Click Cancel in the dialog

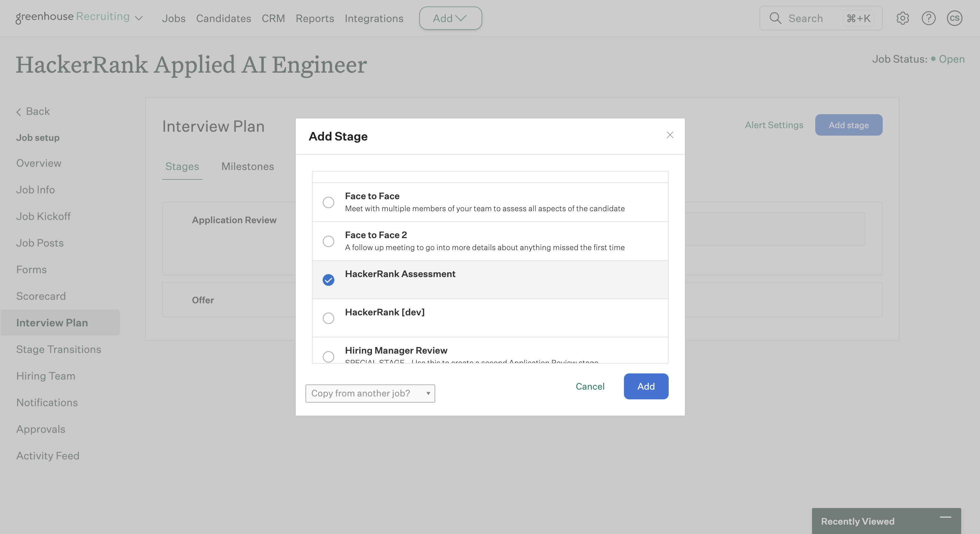(590, 386)
